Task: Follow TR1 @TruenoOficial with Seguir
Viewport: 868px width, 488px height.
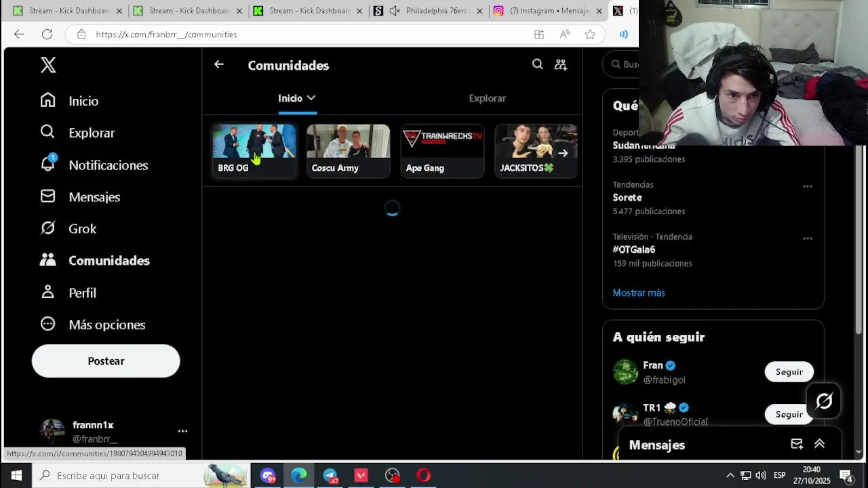Action: (x=789, y=414)
